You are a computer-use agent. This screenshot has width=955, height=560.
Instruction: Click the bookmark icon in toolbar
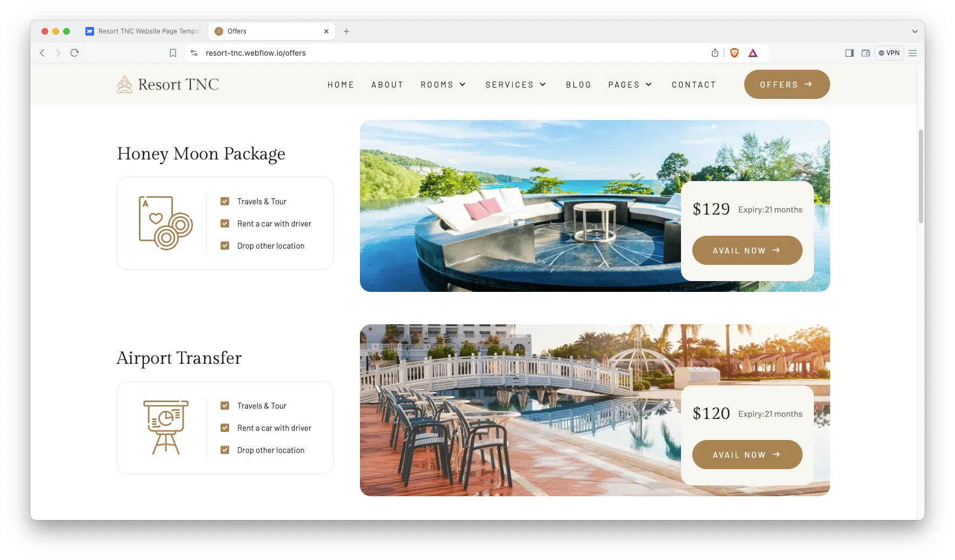(x=173, y=53)
